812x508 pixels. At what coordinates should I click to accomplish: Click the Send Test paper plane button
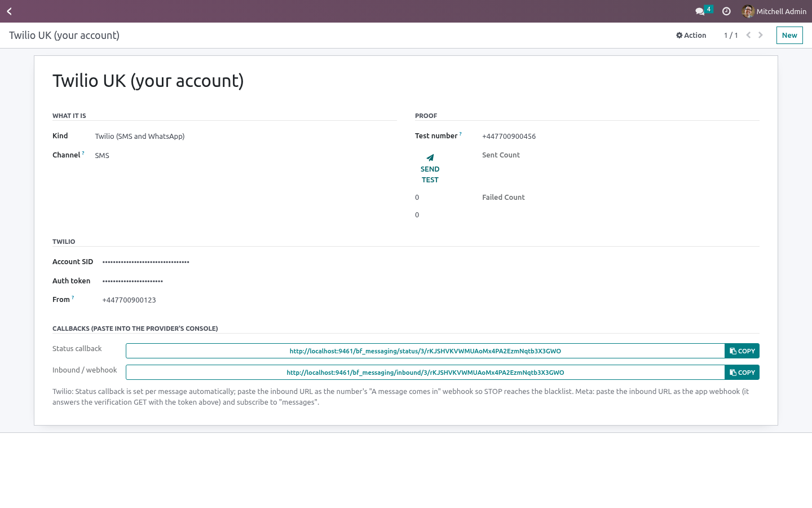coord(430,168)
